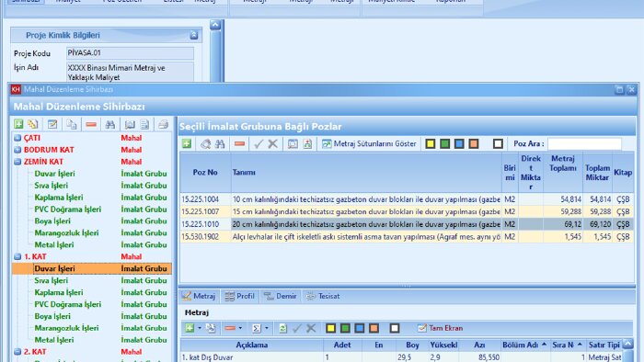
Task: Select Boya İşleri under ZEMİN KAT
Action: [x=52, y=221]
